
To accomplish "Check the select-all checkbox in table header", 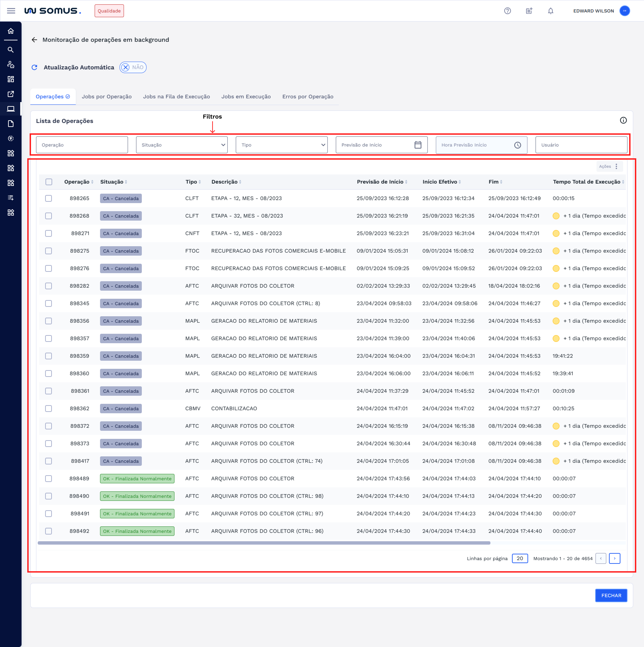I will tap(49, 182).
